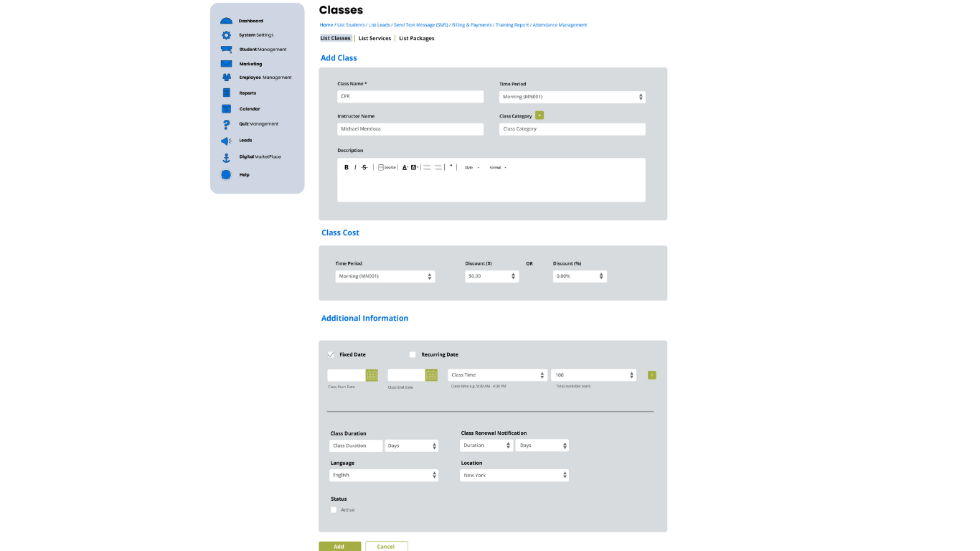Image resolution: width=980 pixels, height=551 pixels.
Task: Enable the Active status checkbox
Action: click(x=334, y=510)
